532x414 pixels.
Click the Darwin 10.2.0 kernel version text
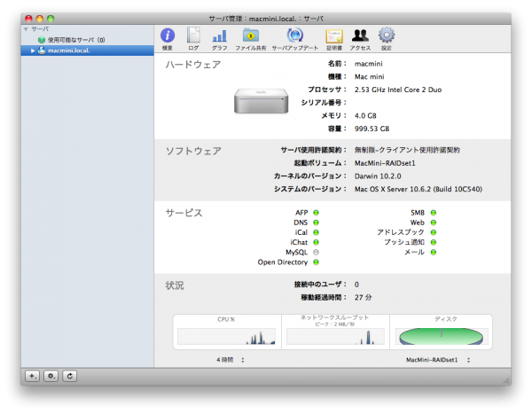(x=378, y=176)
